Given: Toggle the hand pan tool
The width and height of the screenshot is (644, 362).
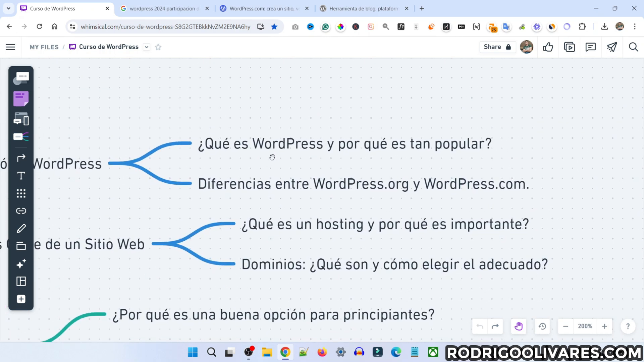Looking at the screenshot, I should [x=519, y=326].
